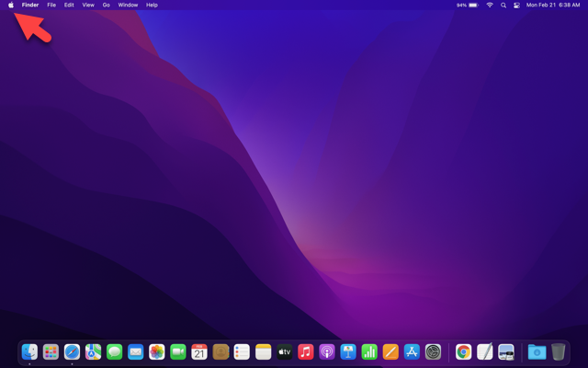The width and height of the screenshot is (588, 368).
Task: Open Music from the Dock
Action: coord(306,351)
